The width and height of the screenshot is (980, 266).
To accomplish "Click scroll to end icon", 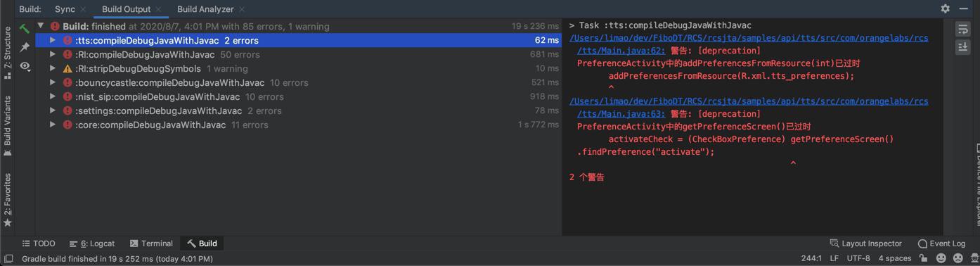I will click(962, 46).
